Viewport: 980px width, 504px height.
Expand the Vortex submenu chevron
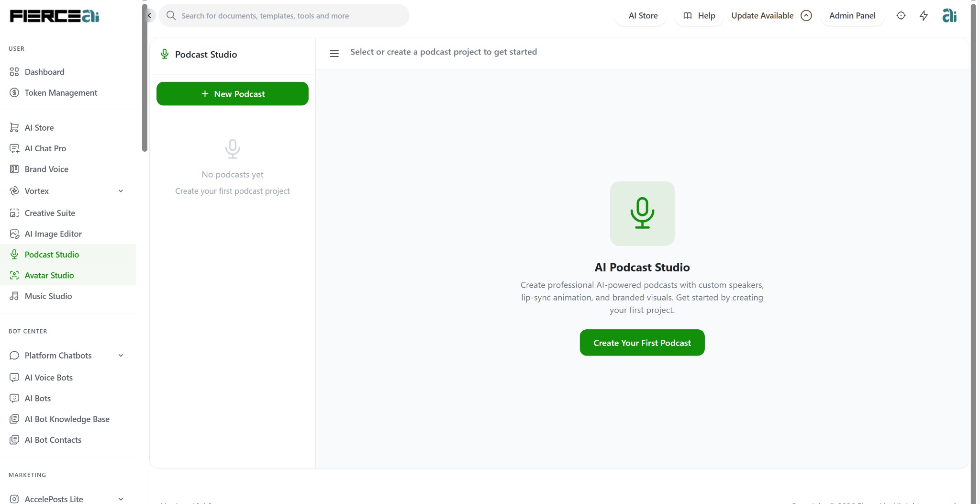(121, 191)
